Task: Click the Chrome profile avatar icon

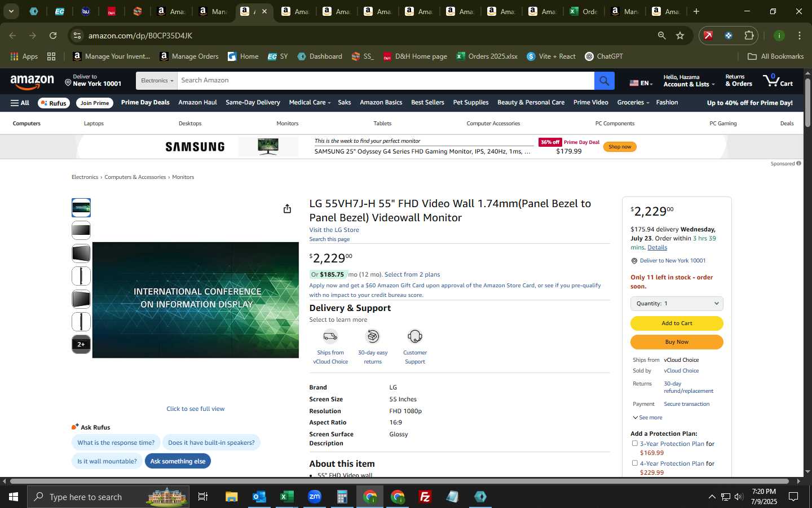Action: (x=779, y=36)
